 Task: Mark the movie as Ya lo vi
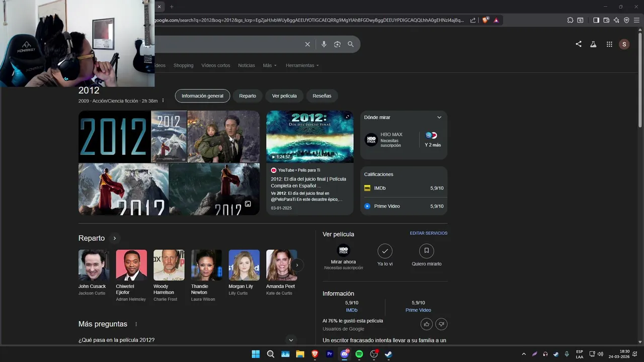[385, 255]
